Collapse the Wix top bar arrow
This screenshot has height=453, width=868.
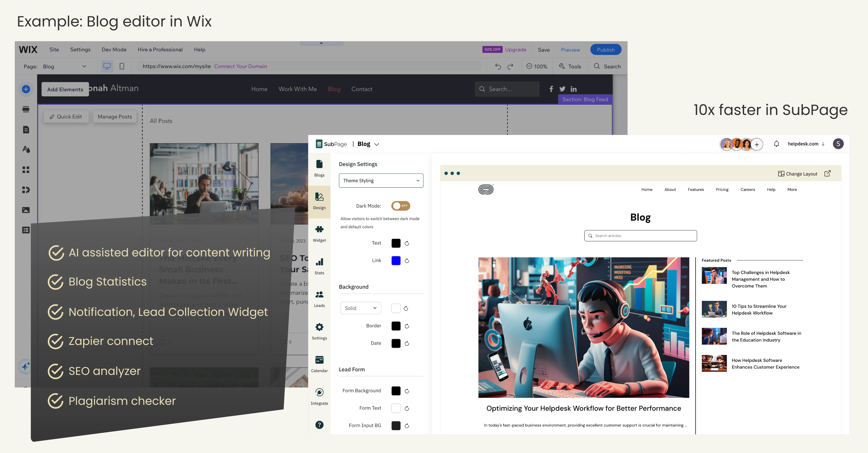click(321, 43)
